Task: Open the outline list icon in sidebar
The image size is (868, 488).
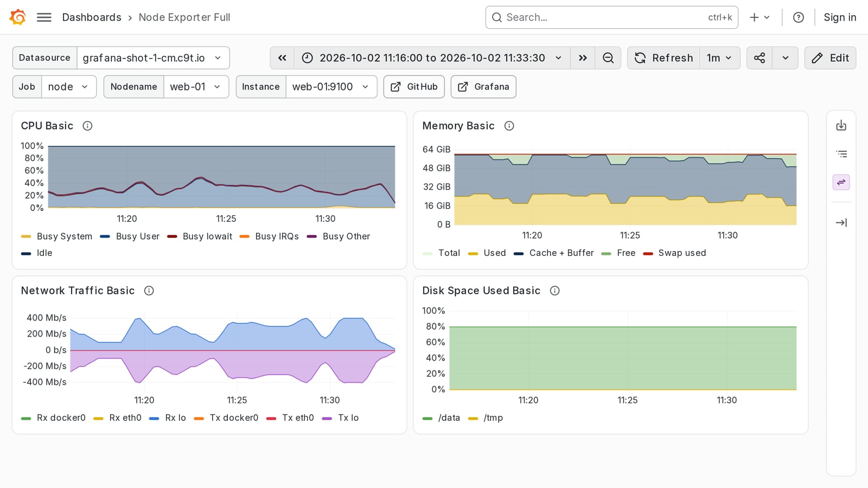Action: [841, 154]
